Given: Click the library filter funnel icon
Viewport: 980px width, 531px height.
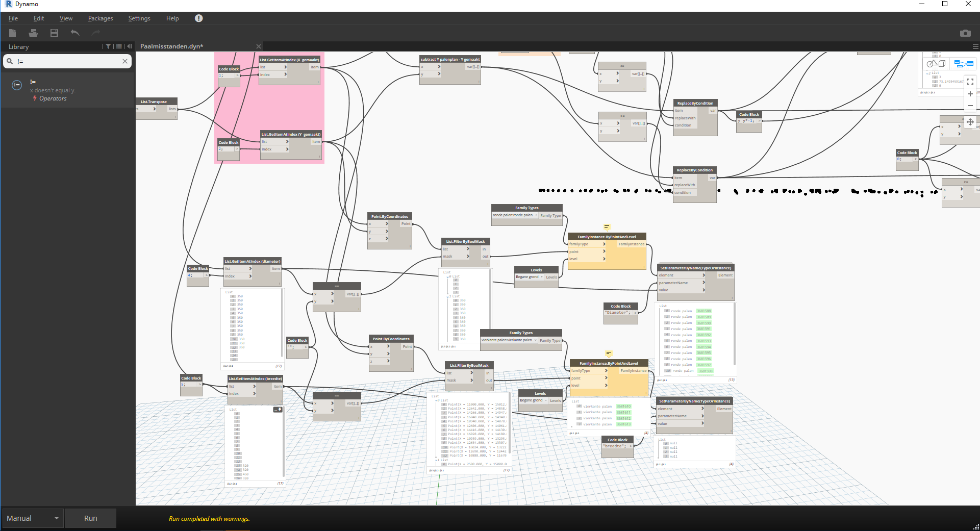Looking at the screenshot, I should 108,46.
